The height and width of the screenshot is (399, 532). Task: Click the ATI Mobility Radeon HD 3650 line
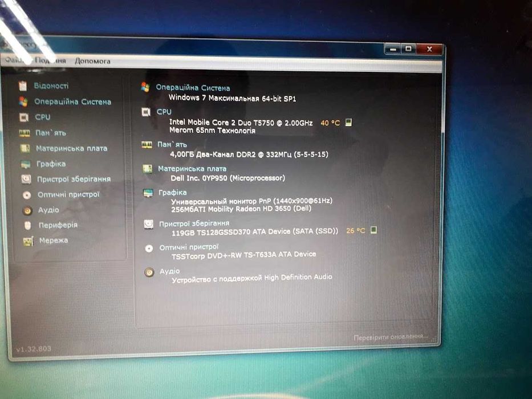(241, 209)
